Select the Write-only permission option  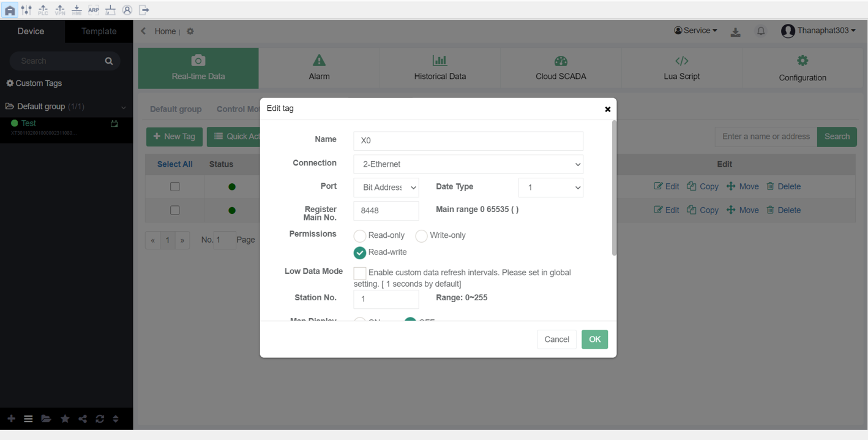coord(421,236)
